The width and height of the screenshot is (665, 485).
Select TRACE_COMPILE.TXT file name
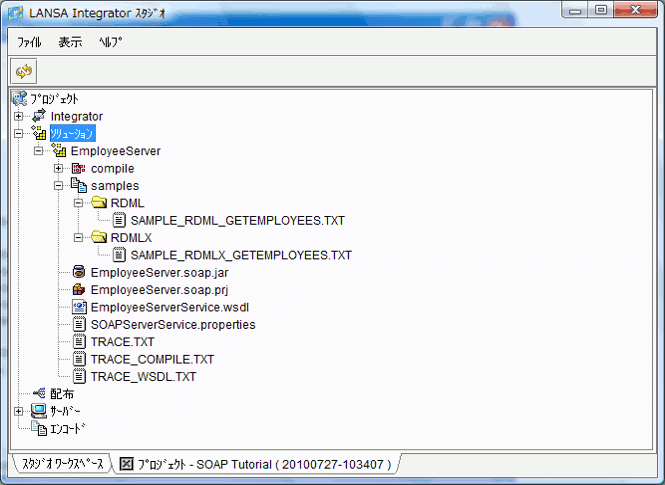[x=152, y=360]
